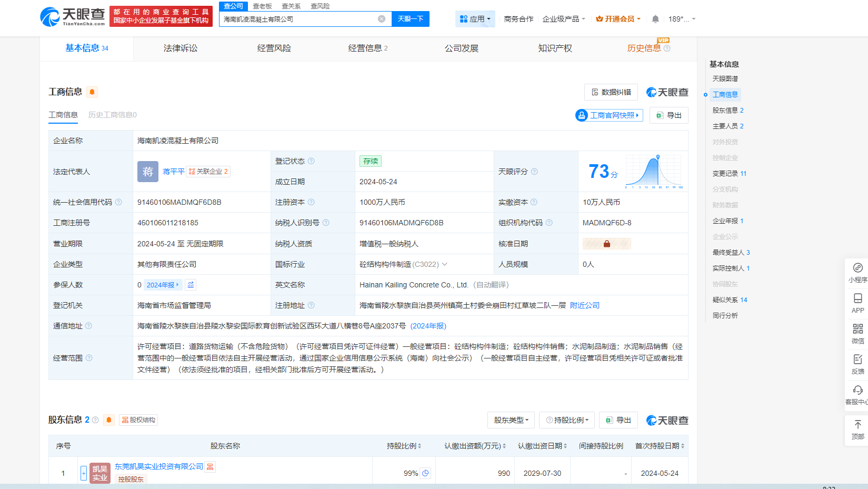Sort by 持股比例 column header
868x489 pixels.
click(x=404, y=446)
